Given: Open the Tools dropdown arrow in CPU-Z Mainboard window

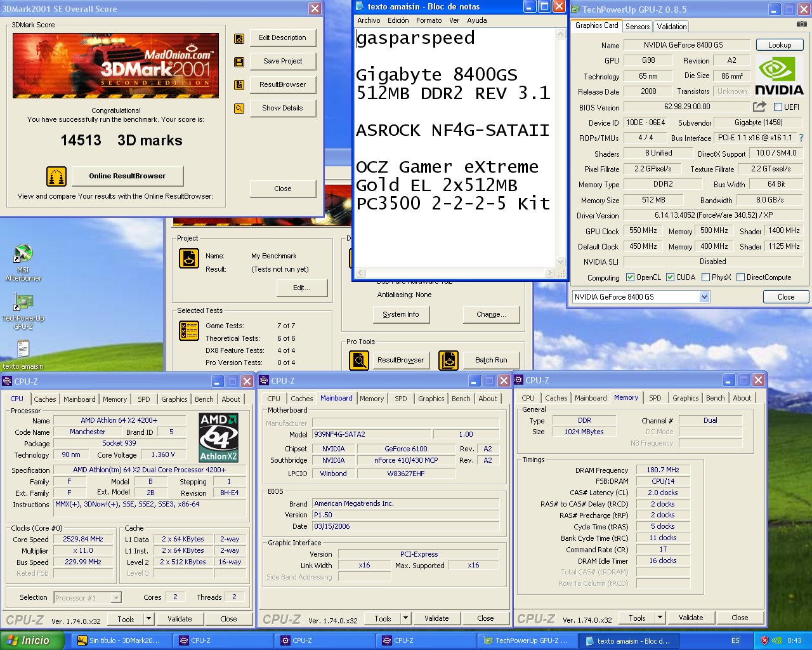Looking at the screenshot, I should tap(405, 618).
